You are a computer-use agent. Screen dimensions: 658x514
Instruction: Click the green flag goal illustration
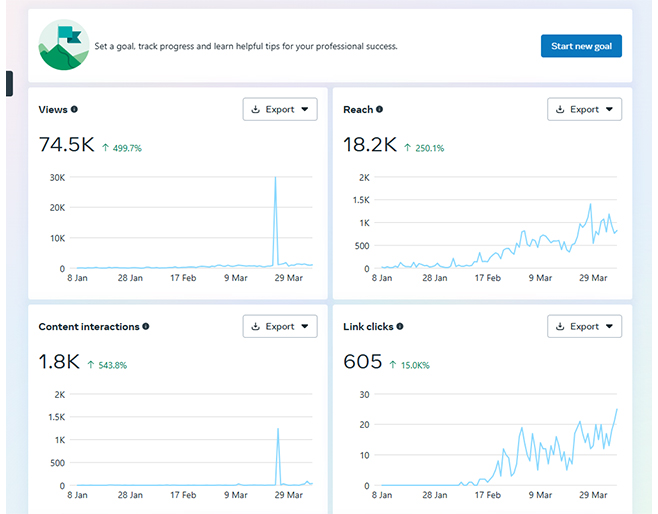(x=63, y=46)
